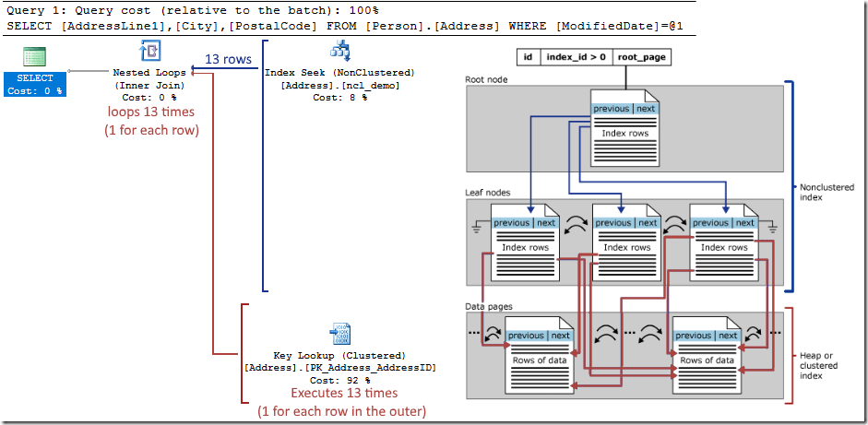Click the middle leaf node page
868x425 pixels.
[625, 242]
